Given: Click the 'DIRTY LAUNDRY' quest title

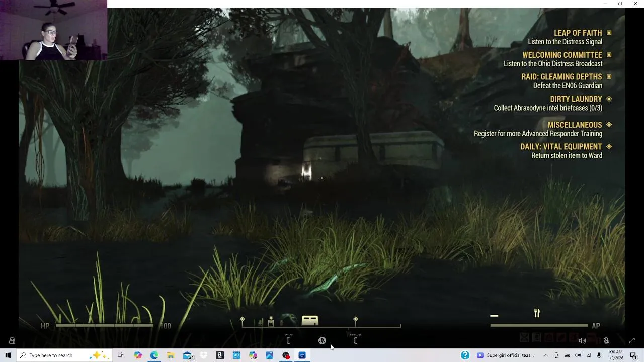Looking at the screenshot, I should pos(576,99).
